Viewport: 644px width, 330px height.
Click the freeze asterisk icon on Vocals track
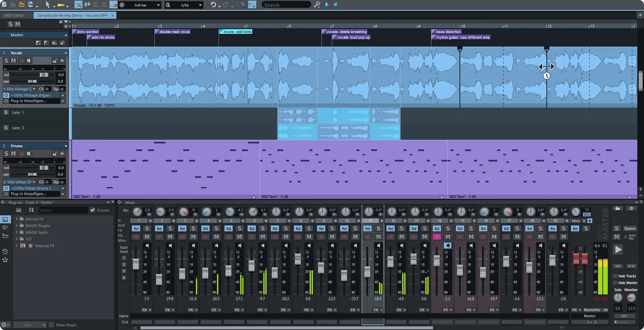point(62,61)
